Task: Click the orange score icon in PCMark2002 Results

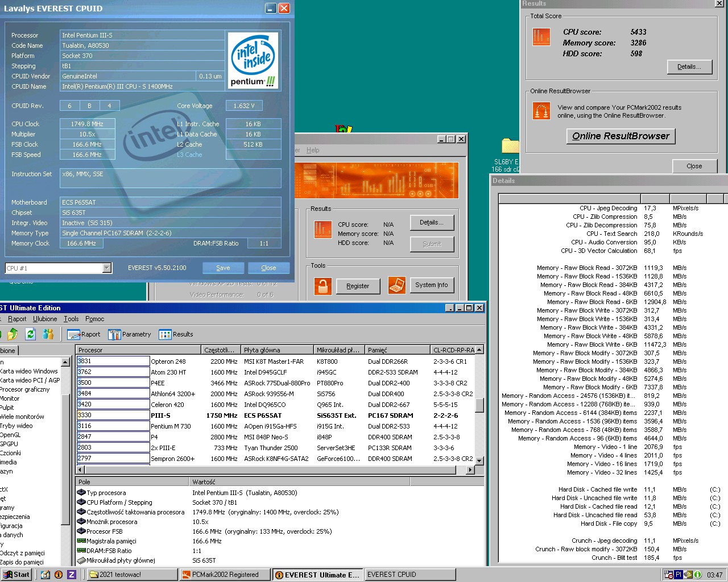Action: (x=322, y=230)
